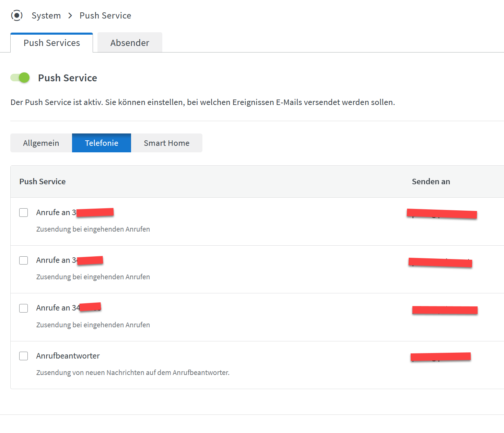Click the Anrufbeantworter row label
This screenshot has width=504, height=433.
coord(68,356)
